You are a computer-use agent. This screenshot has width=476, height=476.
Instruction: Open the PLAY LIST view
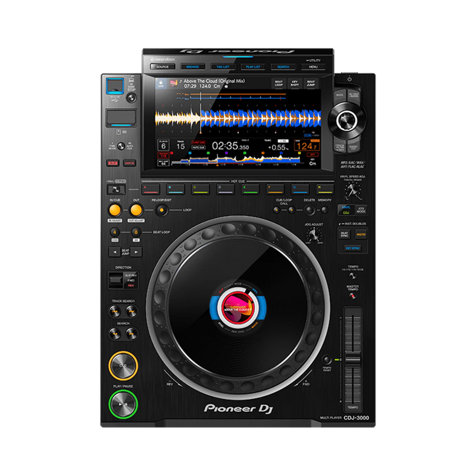253,67
